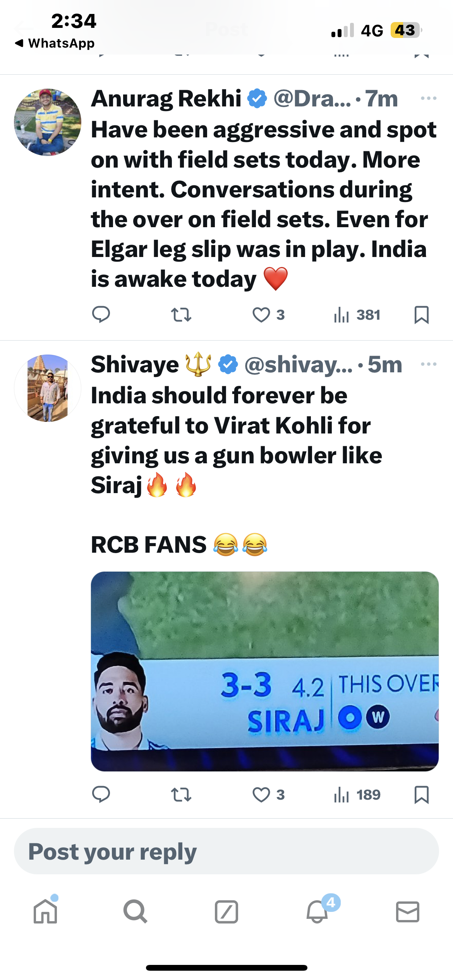453x980 pixels.
Task: Reply to Shivaye's post
Action: 101,795
